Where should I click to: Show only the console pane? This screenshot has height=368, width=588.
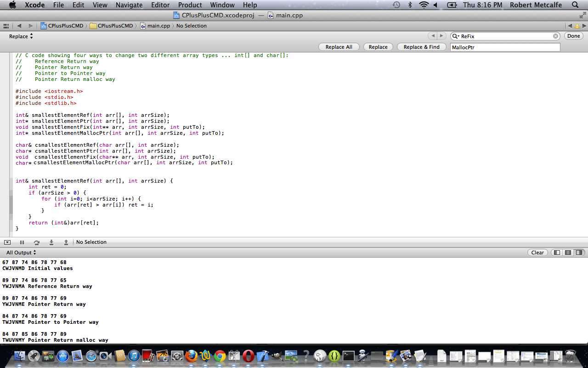(x=579, y=253)
